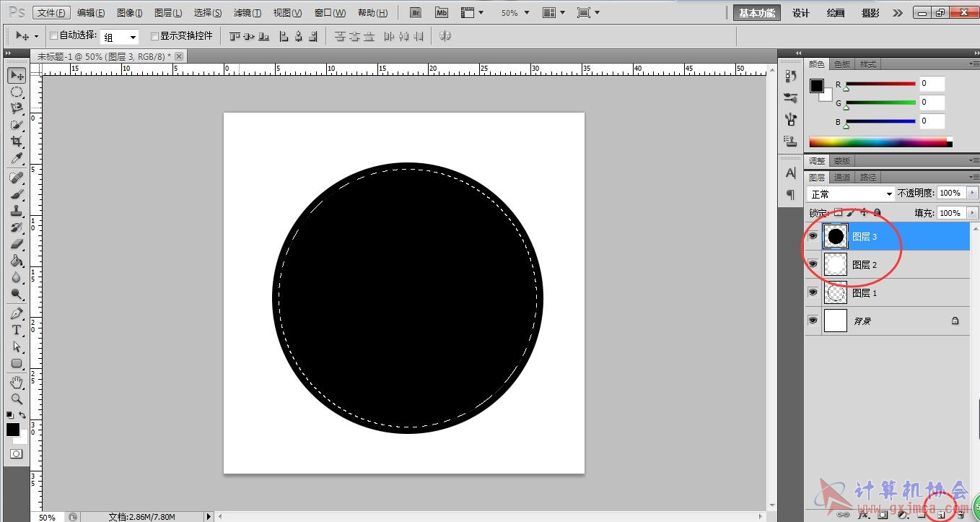
Task: Select the 绘画 workspace
Action: point(836,13)
